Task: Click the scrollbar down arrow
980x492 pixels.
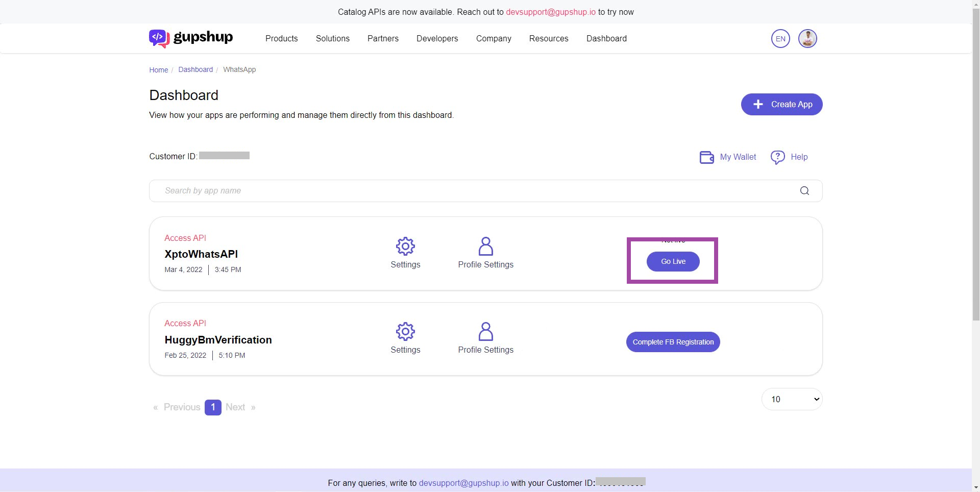Action: pyautogui.click(x=976, y=488)
